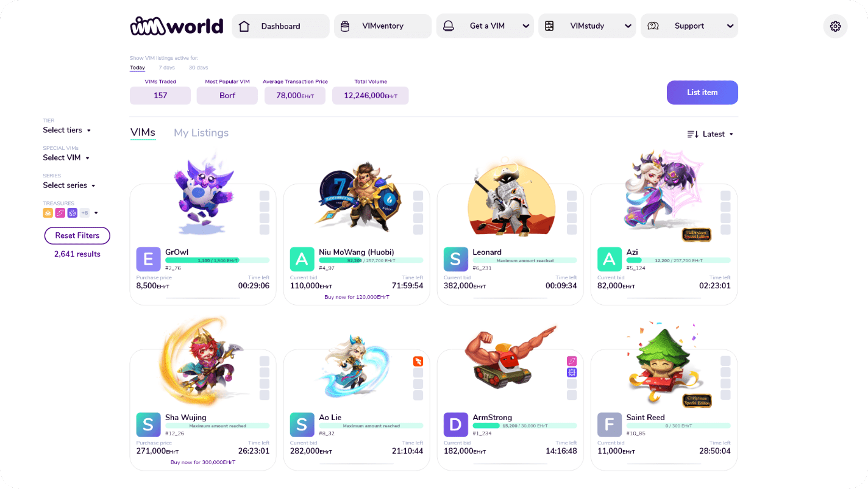Click the VIMworld logo
This screenshot has width=868, height=489.
177,26
